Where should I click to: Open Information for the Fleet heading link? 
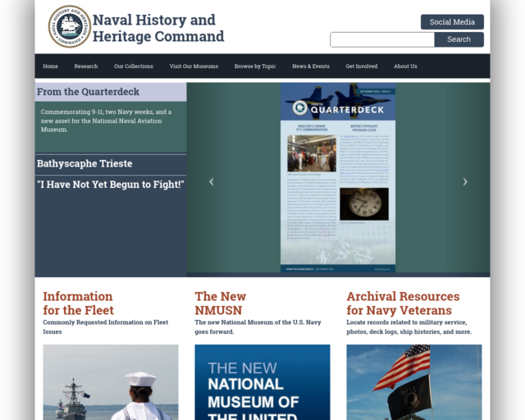click(79, 304)
